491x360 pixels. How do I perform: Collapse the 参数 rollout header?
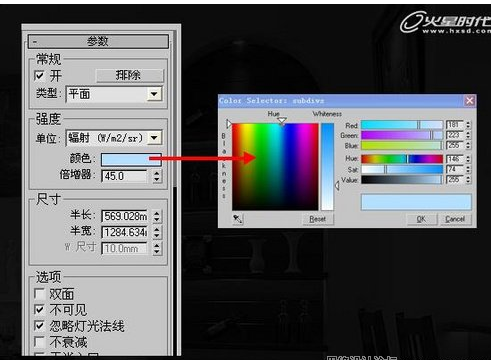(98, 42)
